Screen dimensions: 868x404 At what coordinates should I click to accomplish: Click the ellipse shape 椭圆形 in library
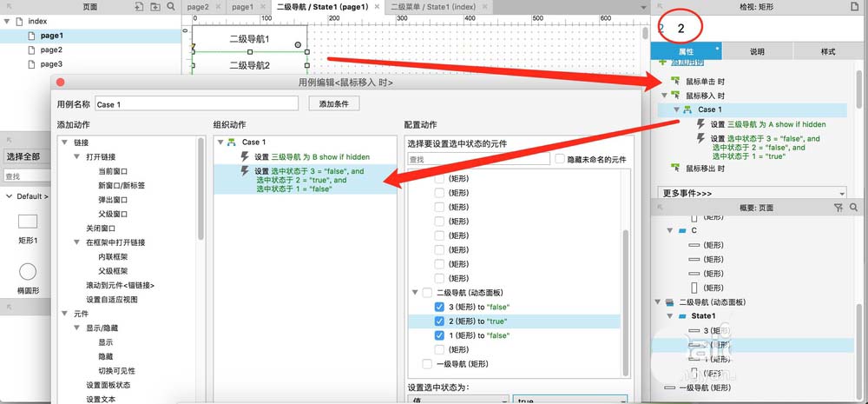pyautogui.click(x=28, y=272)
